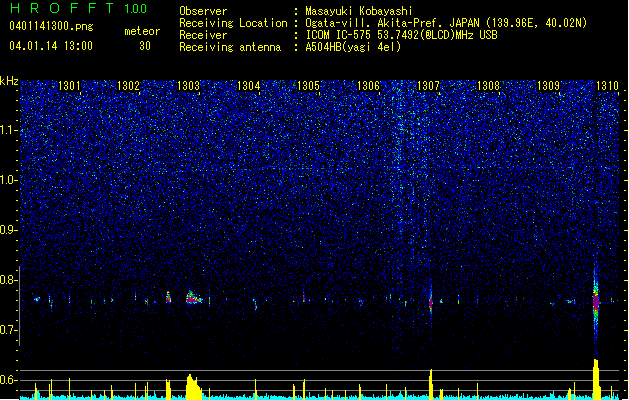This screenshot has width=629, height=400.
Task: Click the strong meteor echo near 1310
Action: [596, 302]
